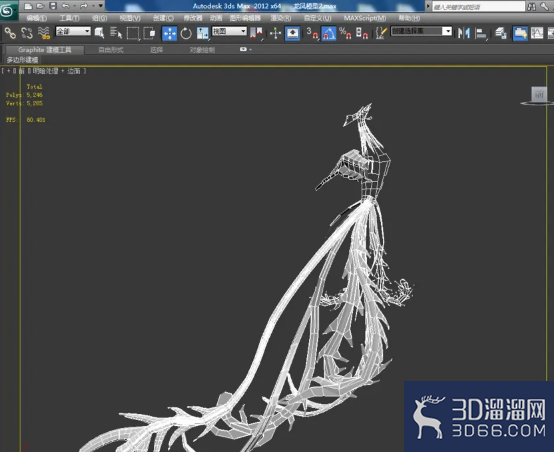Click the wrench icon beside search
The image size is (554, 452).
pyautogui.click(x=544, y=6)
